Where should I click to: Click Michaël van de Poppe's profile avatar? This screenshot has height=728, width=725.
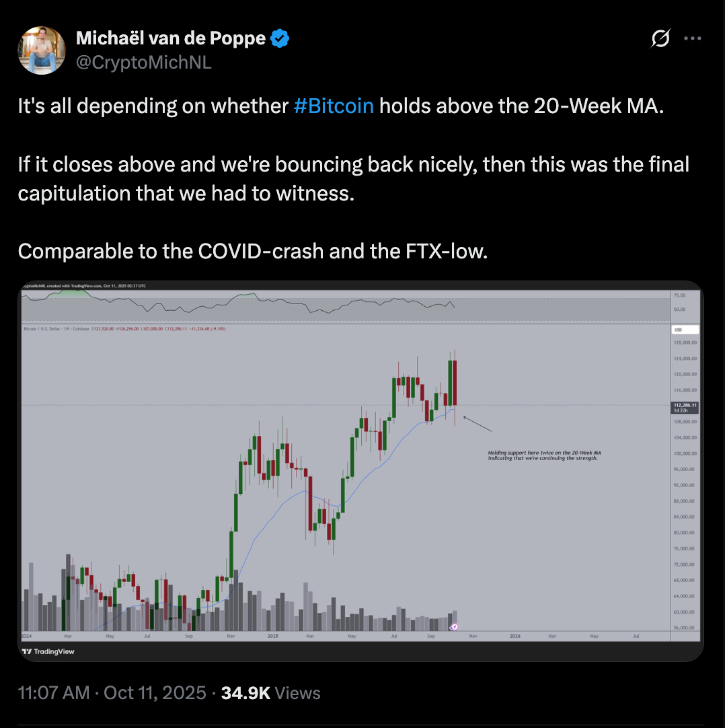click(x=42, y=50)
